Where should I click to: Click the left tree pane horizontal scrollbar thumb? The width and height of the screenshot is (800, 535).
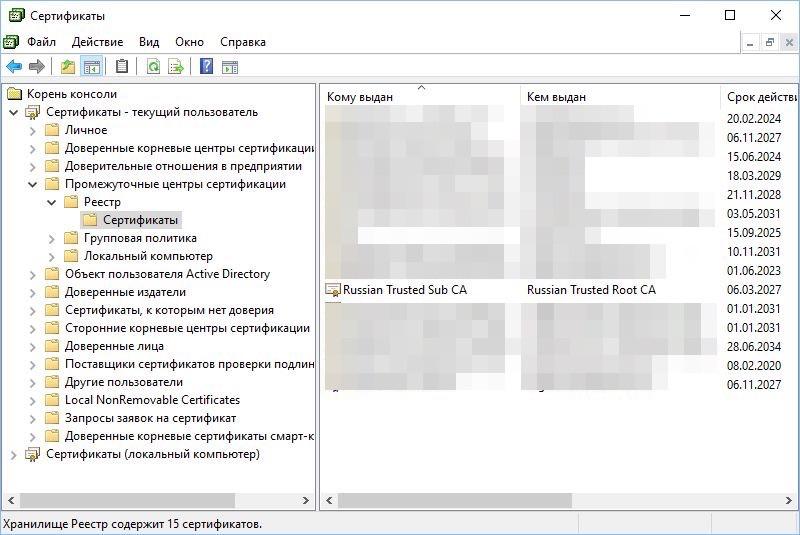pos(128,500)
